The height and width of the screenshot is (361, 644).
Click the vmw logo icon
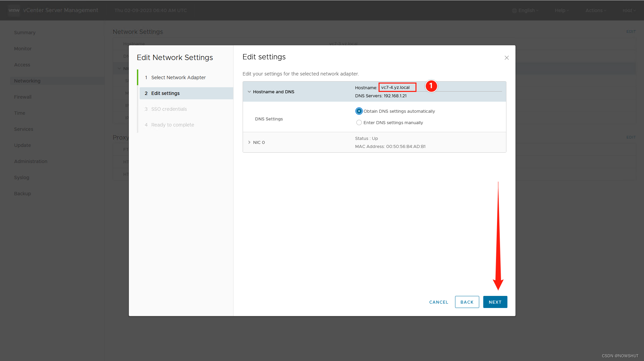[x=14, y=10]
